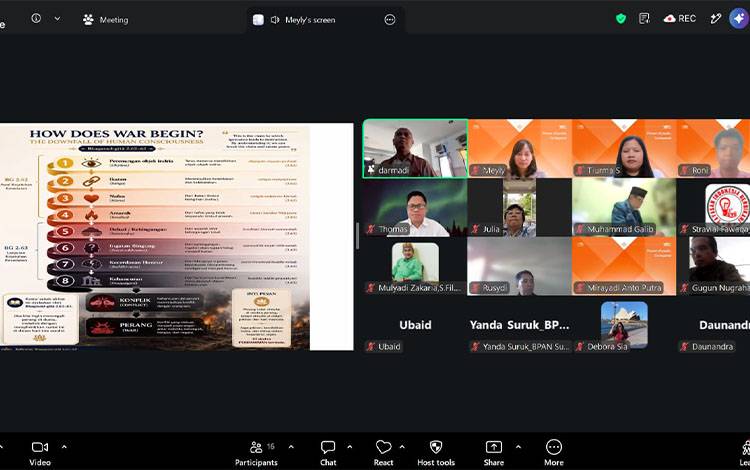Open the Meeting paw icon label

(106, 20)
